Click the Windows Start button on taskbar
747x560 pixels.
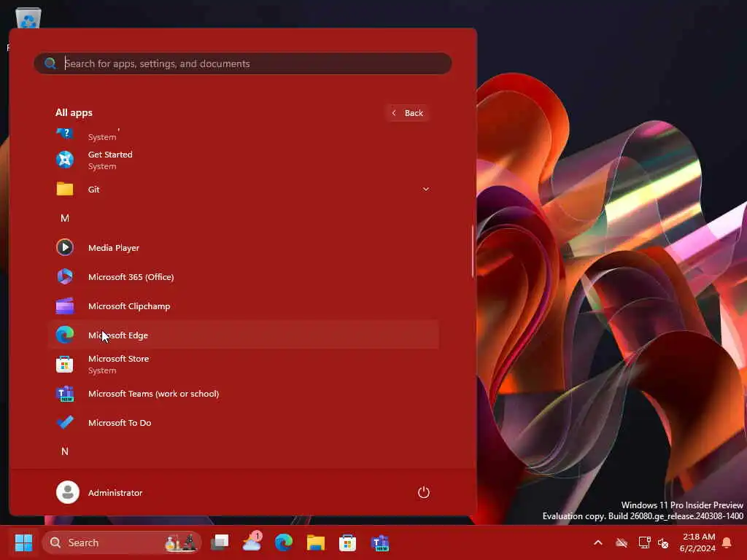pyautogui.click(x=24, y=542)
